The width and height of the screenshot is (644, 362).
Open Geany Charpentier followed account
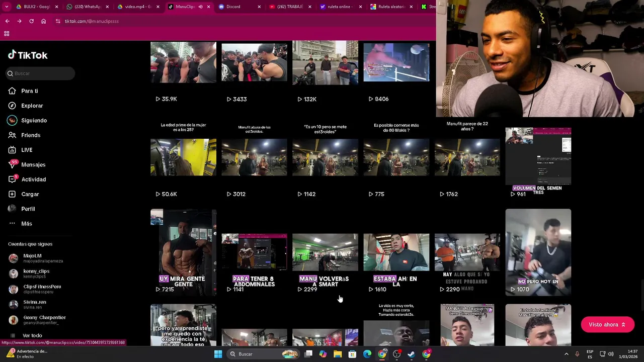pyautogui.click(x=37, y=320)
